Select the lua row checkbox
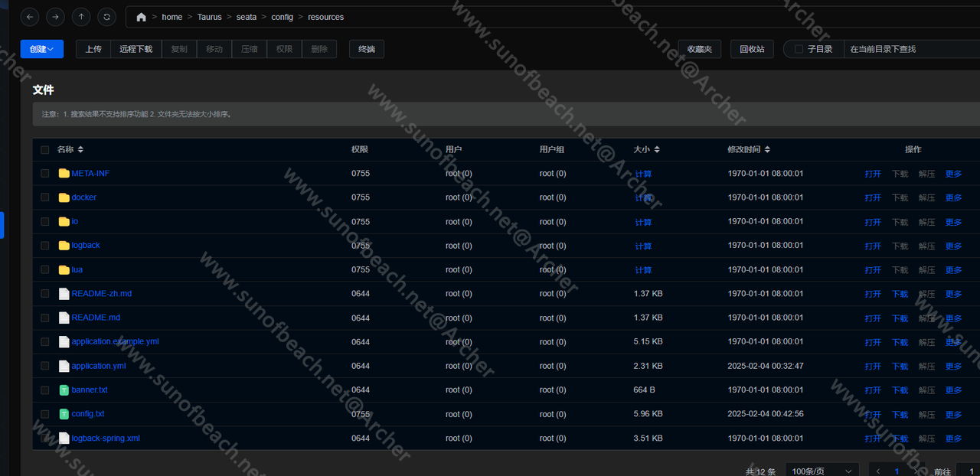980x476 pixels. tap(45, 270)
